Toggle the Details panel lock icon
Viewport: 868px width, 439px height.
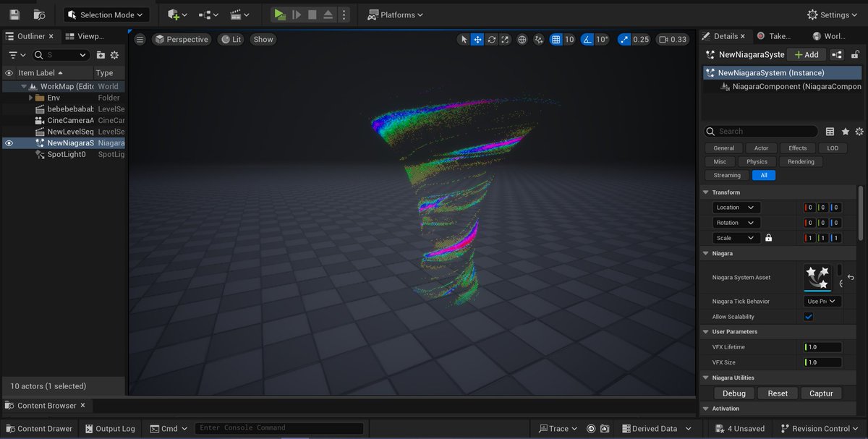coord(856,54)
